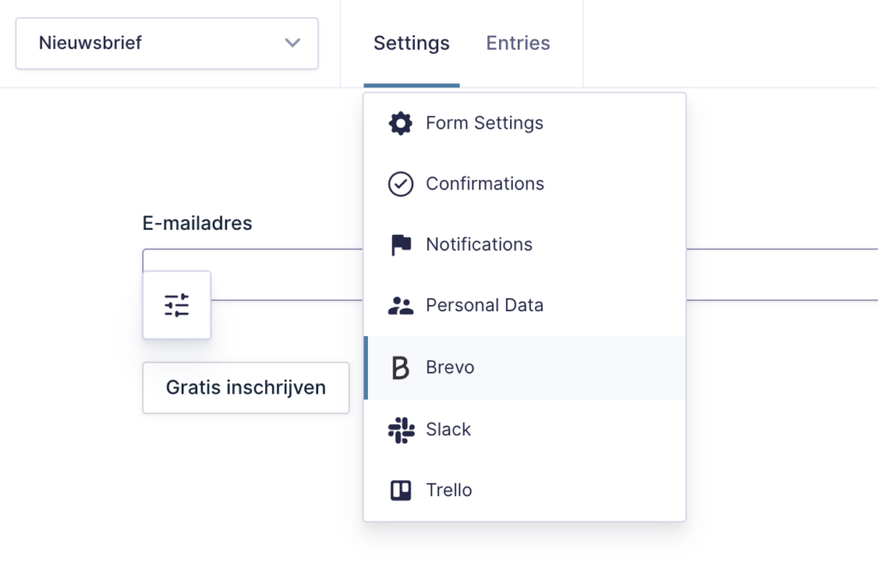Choose the Notifications menu entry
The height and width of the screenshot is (588, 878).
[x=478, y=245]
